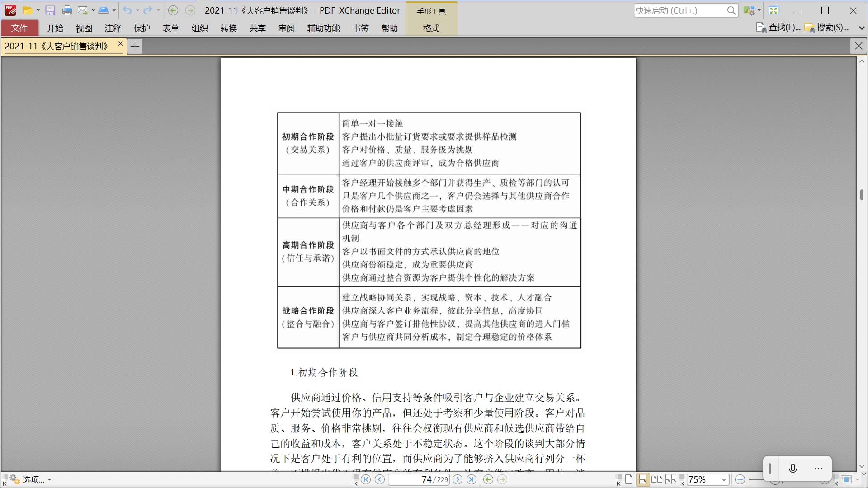Add a new document tab with the plus button
Screen dimensions: 868x488
point(135,46)
